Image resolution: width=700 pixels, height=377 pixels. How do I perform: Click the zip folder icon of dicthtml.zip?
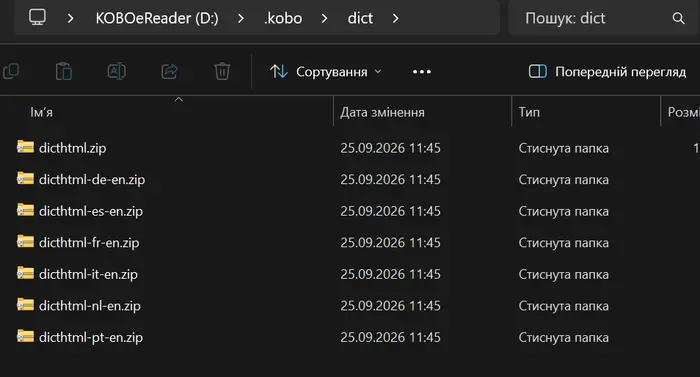pos(25,147)
